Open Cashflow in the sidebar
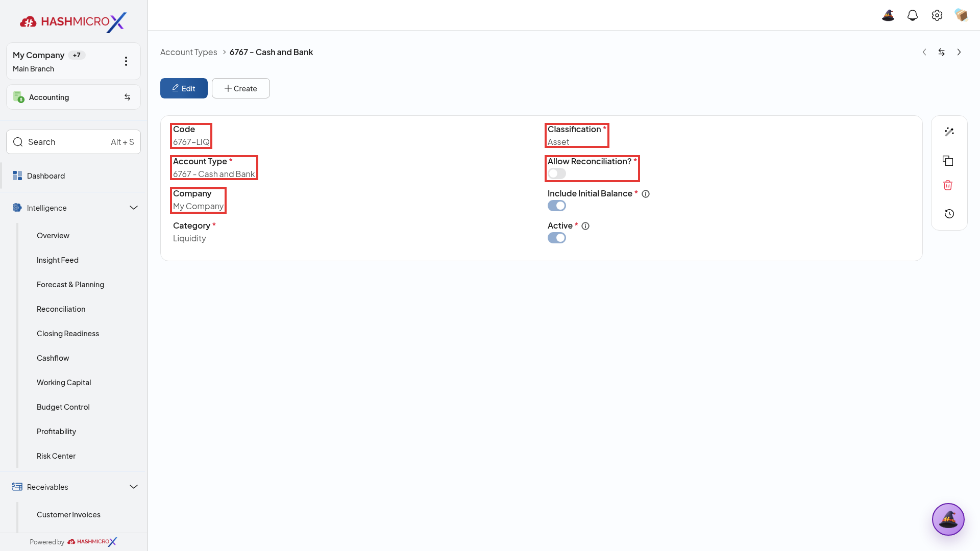This screenshot has height=551, width=980. pos(53,358)
